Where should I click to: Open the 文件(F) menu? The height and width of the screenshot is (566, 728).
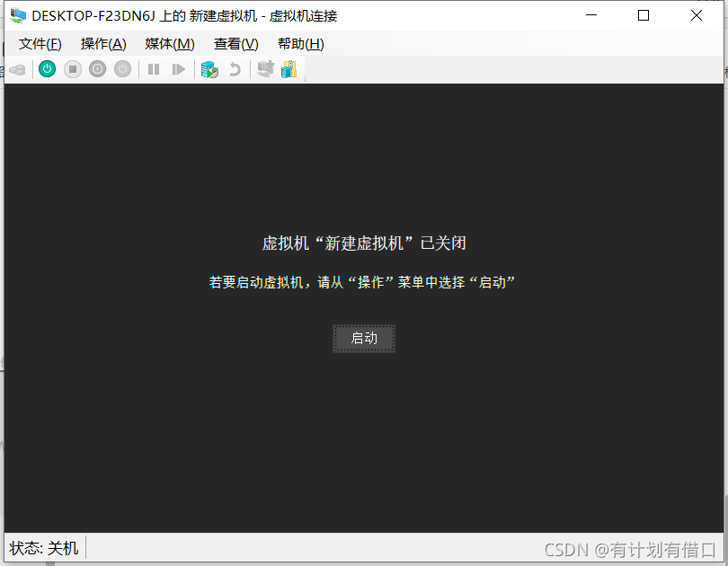pos(40,43)
